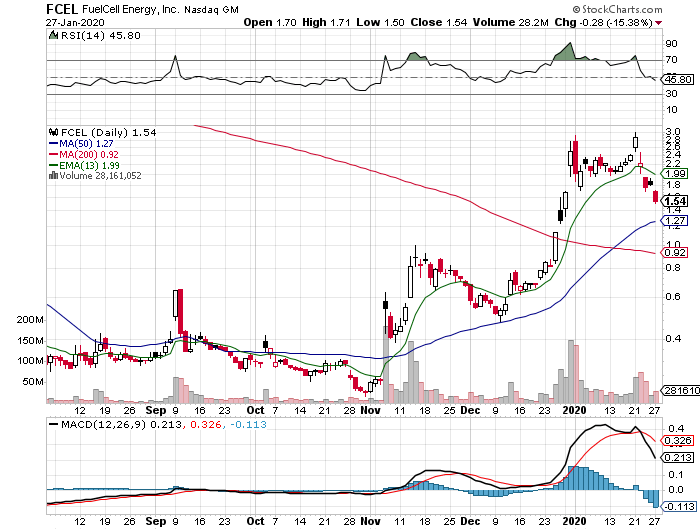
Task: Click the MA(200) red legend entry
Action: coord(89,154)
